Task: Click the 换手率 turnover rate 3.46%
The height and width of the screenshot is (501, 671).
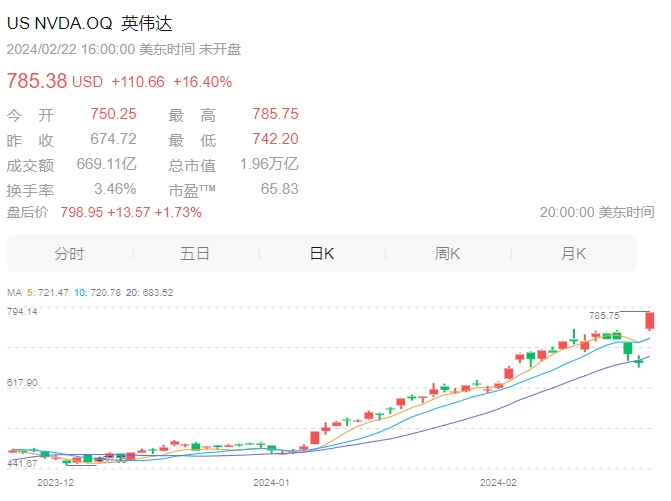Action: point(115,189)
